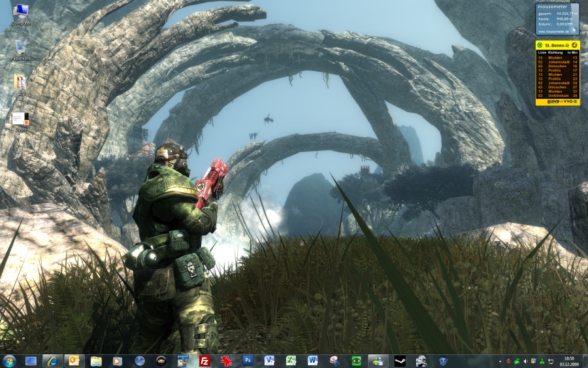Open www.mousometer.de link in gadget
The width and height of the screenshot is (588, 368).
553,31
